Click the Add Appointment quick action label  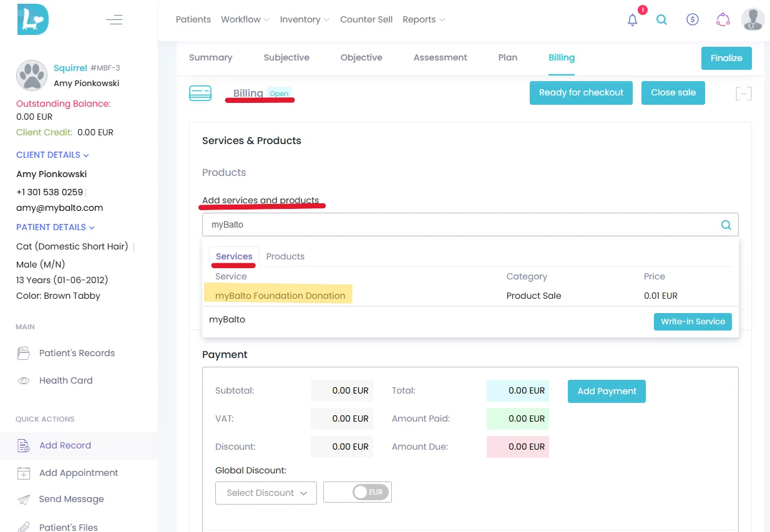point(79,473)
